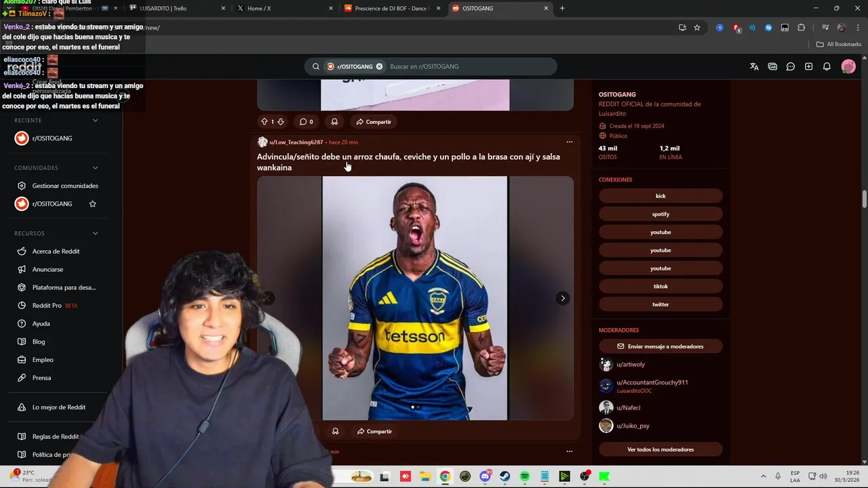The height and width of the screenshot is (488, 868).
Task: Click the search magnifier icon
Action: click(x=316, y=66)
